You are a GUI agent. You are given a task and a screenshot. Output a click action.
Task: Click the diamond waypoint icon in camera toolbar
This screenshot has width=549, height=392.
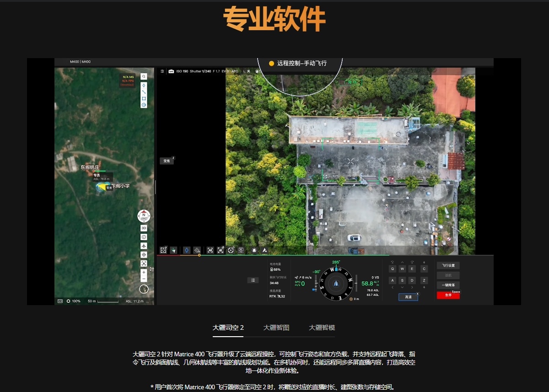pos(187,250)
